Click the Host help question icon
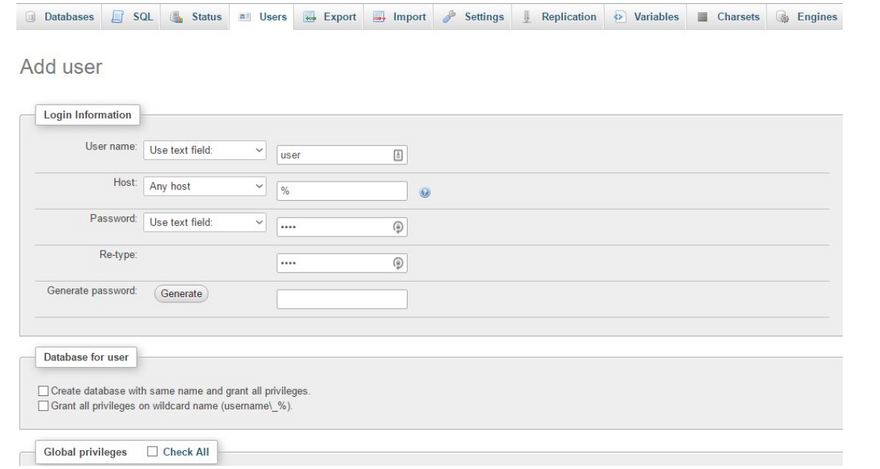The width and height of the screenshot is (880, 469). click(x=425, y=192)
